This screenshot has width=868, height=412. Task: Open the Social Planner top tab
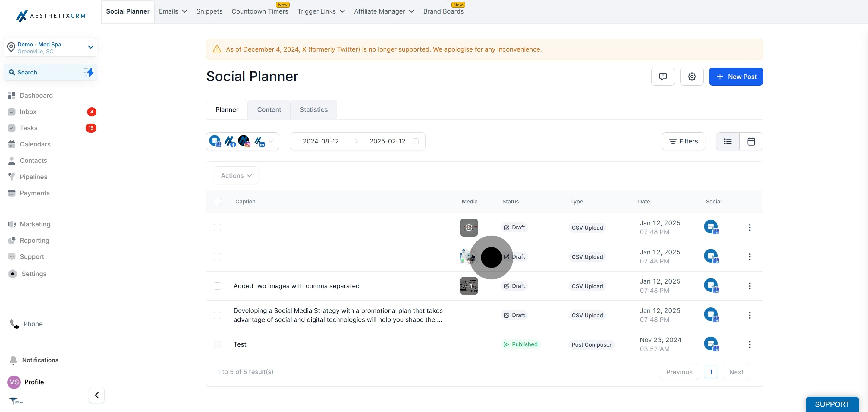coord(128,11)
